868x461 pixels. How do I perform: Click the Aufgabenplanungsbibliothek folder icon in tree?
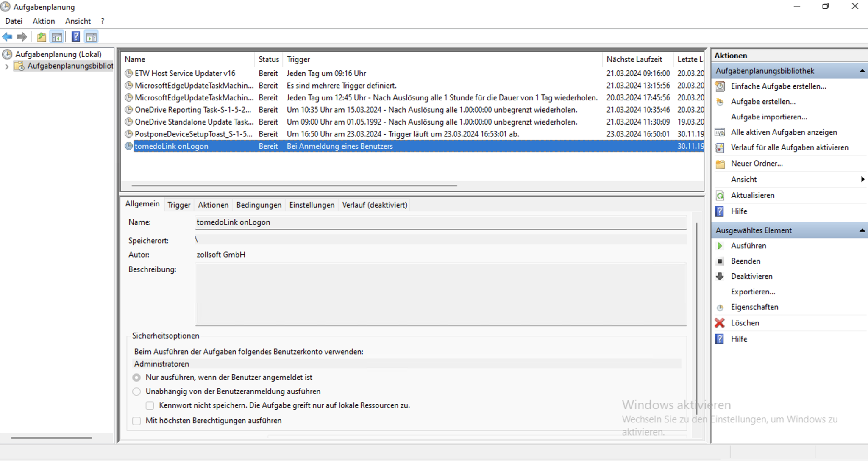point(19,66)
